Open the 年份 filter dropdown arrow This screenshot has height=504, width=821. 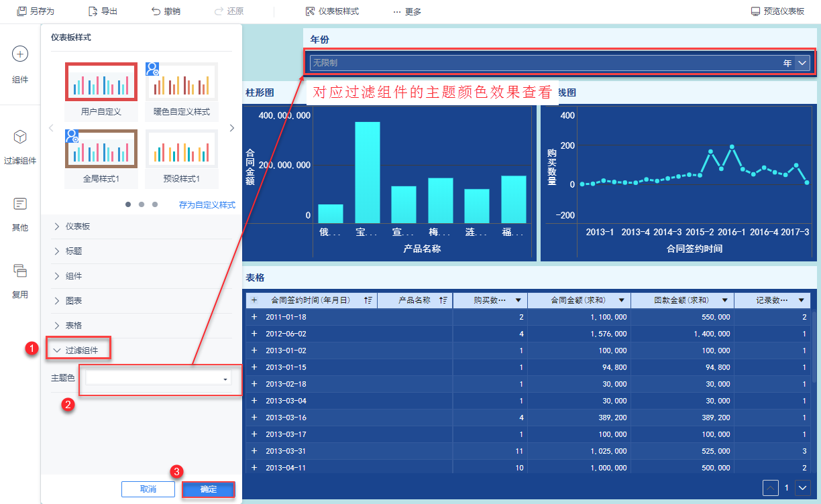coord(803,63)
